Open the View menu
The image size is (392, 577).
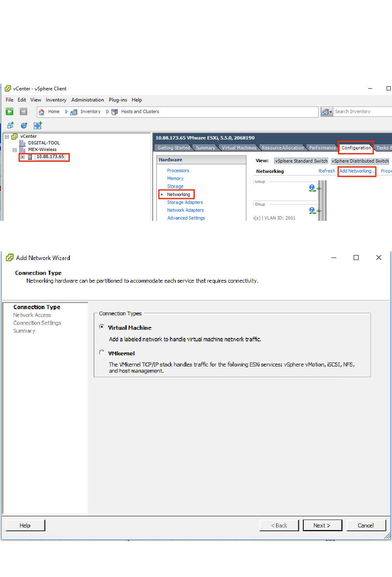[x=36, y=100]
